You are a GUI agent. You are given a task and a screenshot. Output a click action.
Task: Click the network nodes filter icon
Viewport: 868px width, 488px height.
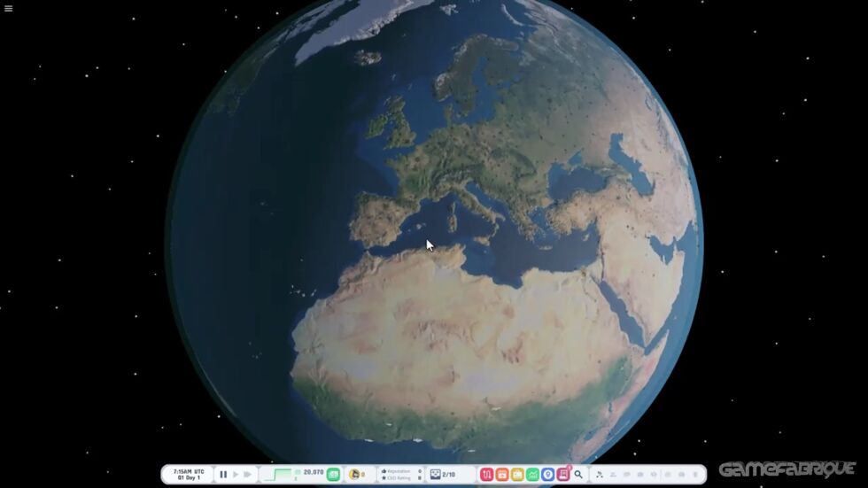[x=600, y=475]
